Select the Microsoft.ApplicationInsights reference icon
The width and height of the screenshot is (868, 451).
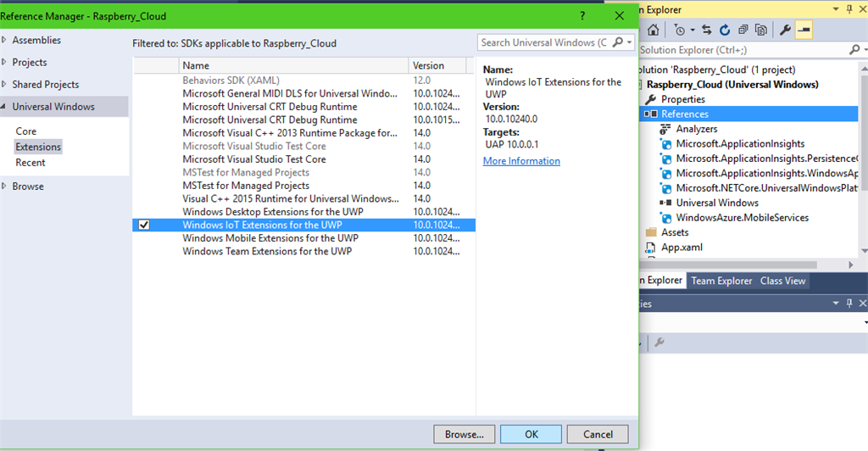pos(665,144)
